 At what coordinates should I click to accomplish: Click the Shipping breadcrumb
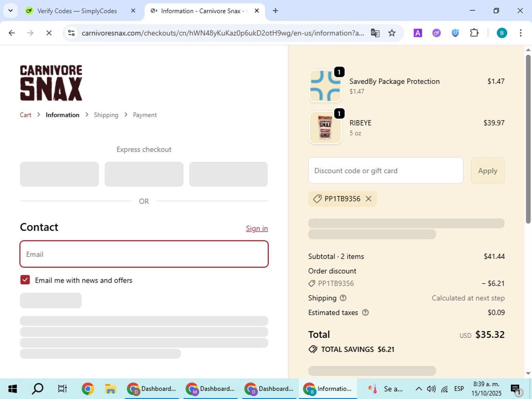click(106, 115)
